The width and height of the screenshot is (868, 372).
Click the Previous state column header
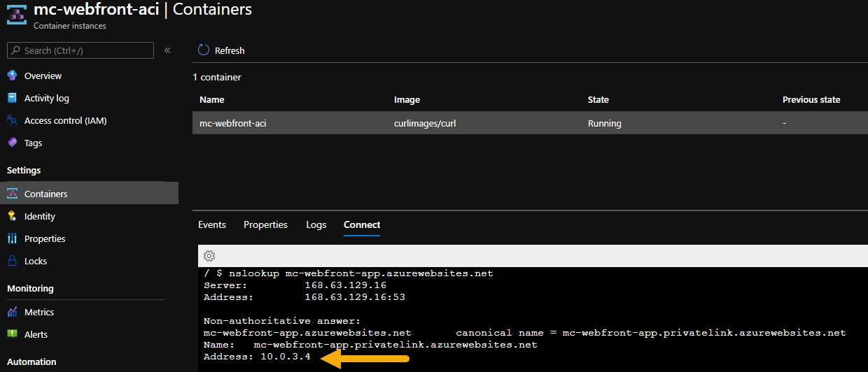pyautogui.click(x=811, y=99)
